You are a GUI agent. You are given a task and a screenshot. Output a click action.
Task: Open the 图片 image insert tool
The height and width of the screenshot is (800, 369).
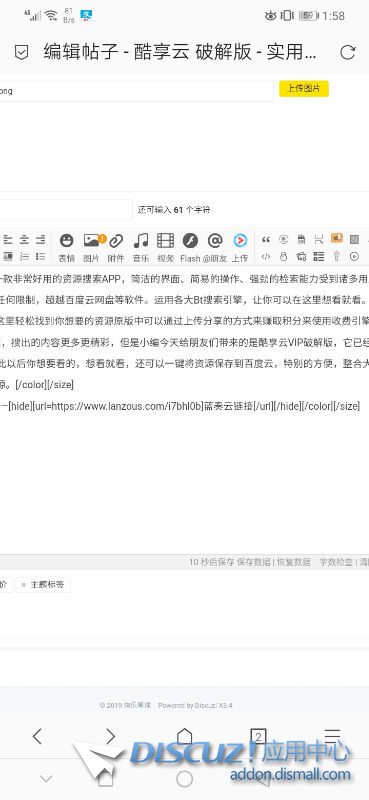(x=92, y=246)
